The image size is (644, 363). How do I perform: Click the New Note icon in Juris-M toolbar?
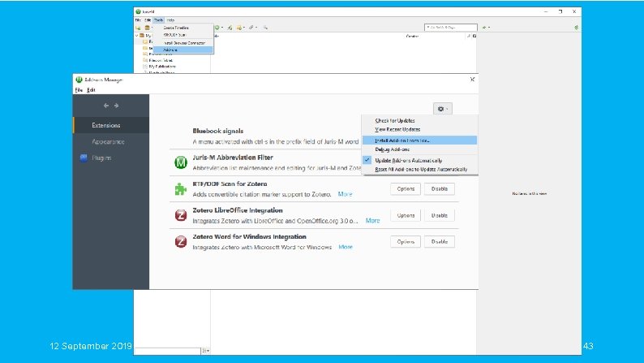click(239, 28)
